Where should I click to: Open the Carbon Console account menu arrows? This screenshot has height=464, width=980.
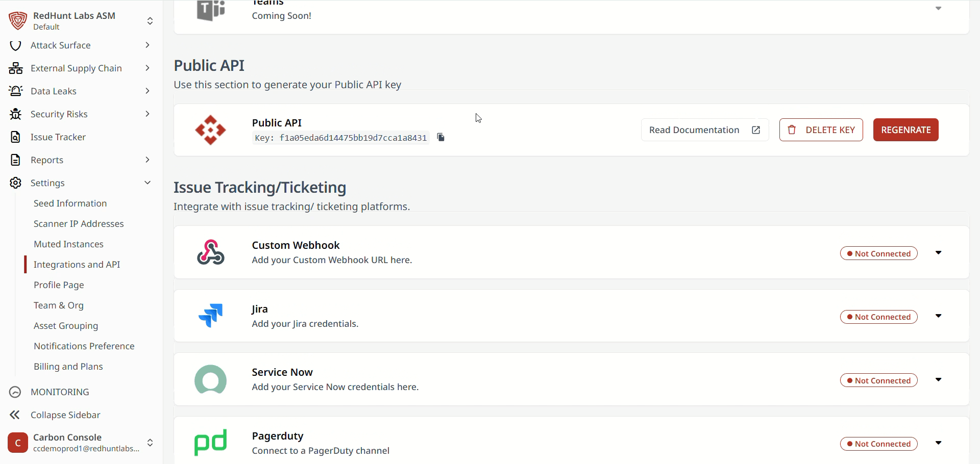click(x=150, y=443)
